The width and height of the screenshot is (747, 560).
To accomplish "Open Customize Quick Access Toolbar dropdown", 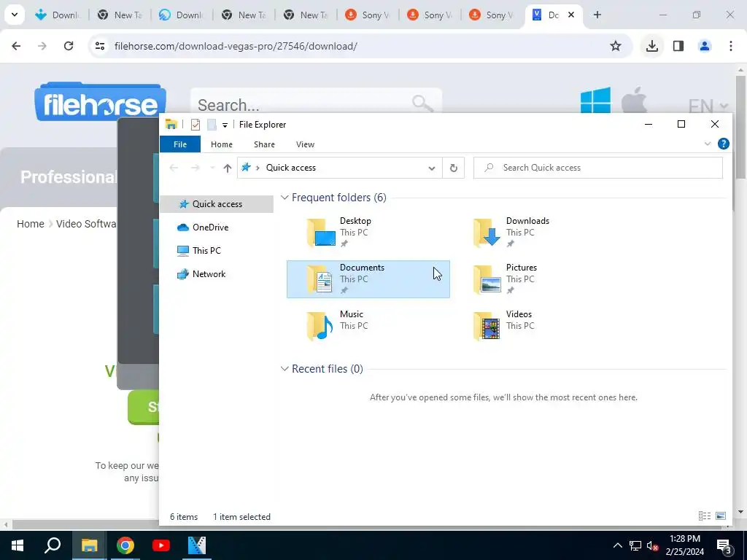I will click(x=225, y=125).
